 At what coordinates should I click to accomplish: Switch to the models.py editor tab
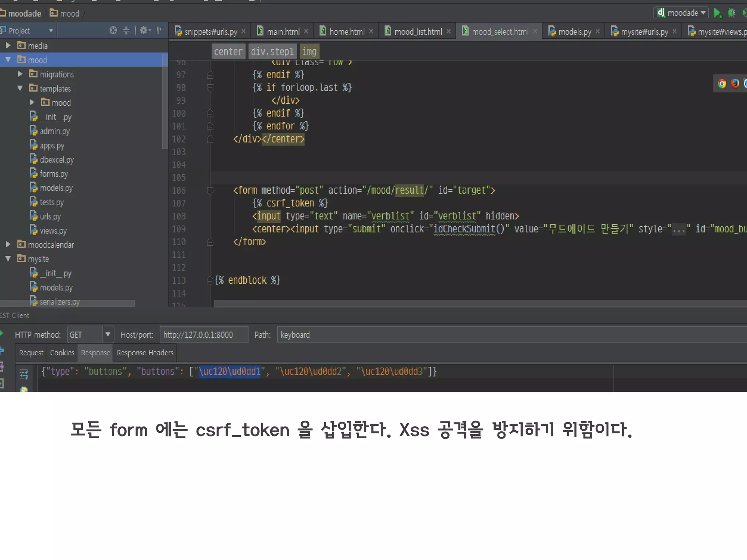point(574,31)
